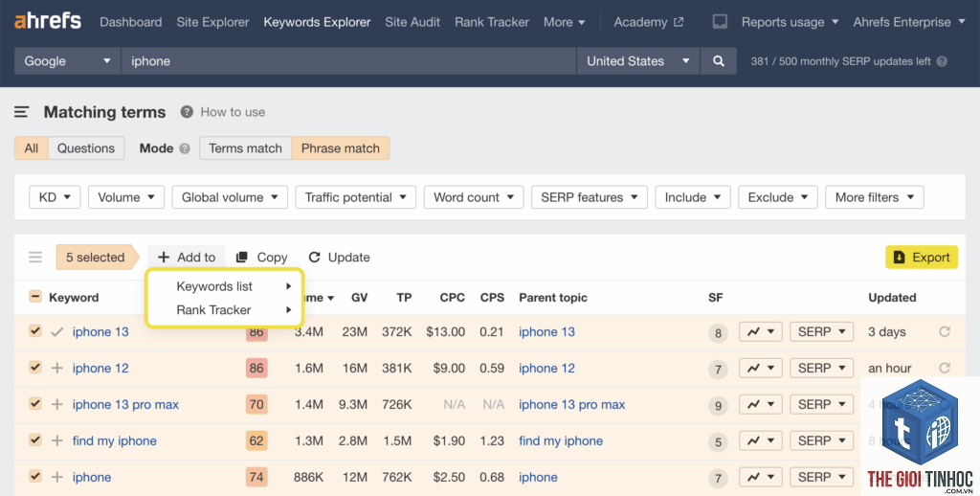This screenshot has width=980, height=496.
Task: Choose Rank Tracker in Add to menu
Action: [x=225, y=310]
